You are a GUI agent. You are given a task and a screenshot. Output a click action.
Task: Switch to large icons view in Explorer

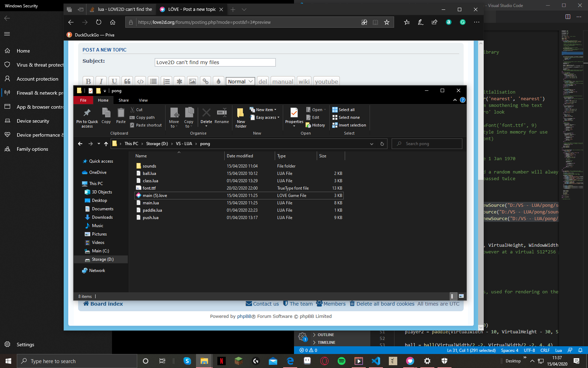461,296
